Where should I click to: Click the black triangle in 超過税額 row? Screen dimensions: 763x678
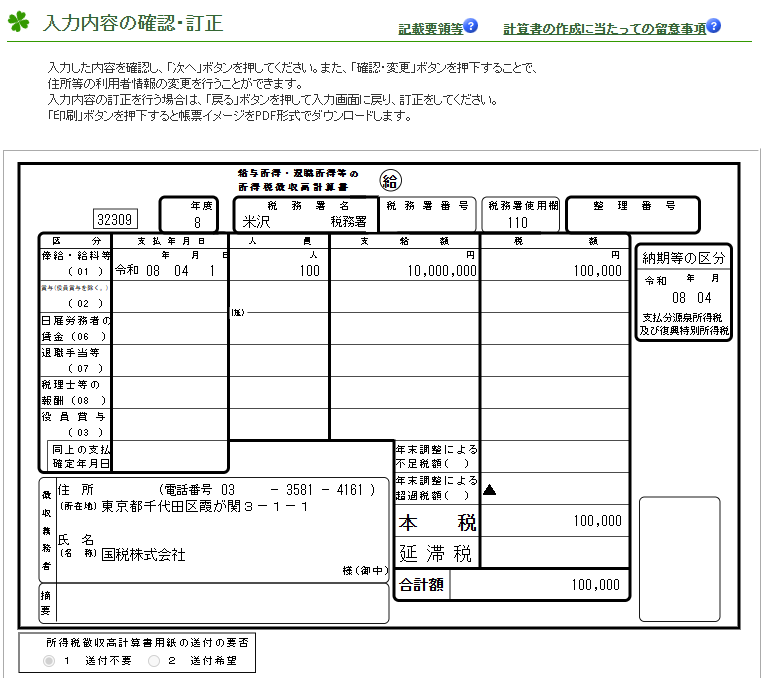(490, 490)
